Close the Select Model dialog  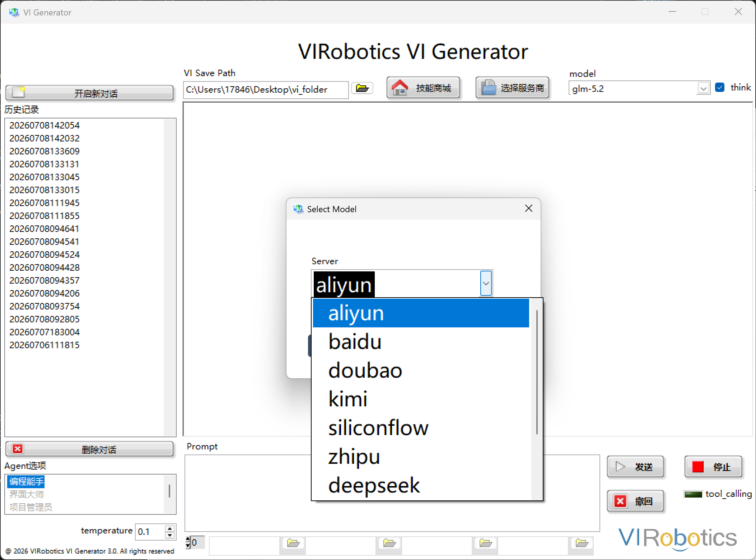click(x=528, y=209)
